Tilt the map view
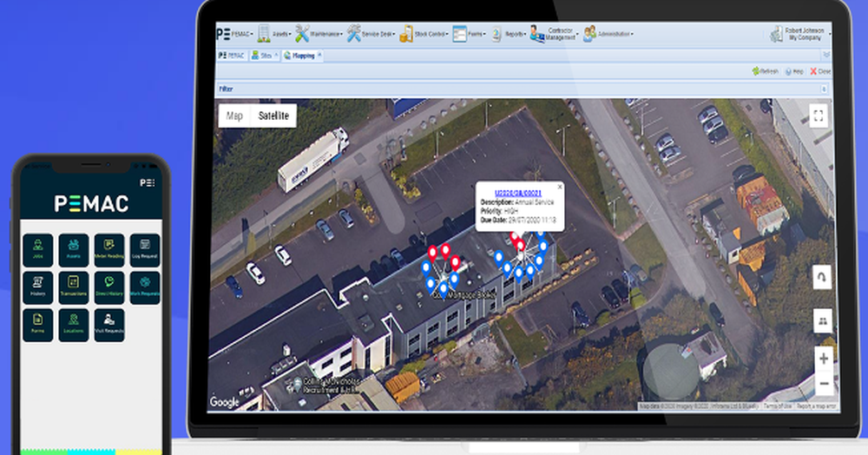Viewport: 868px width, 455px height. [823, 321]
